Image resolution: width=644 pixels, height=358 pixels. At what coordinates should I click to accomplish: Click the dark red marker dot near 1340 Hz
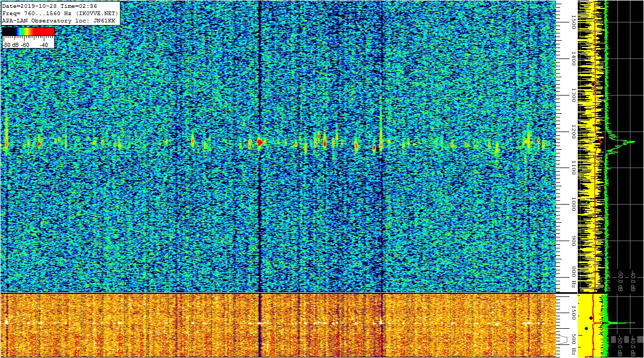click(593, 83)
